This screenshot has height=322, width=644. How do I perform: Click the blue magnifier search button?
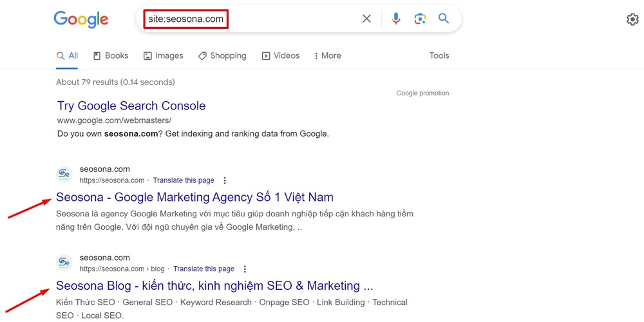click(x=444, y=19)
